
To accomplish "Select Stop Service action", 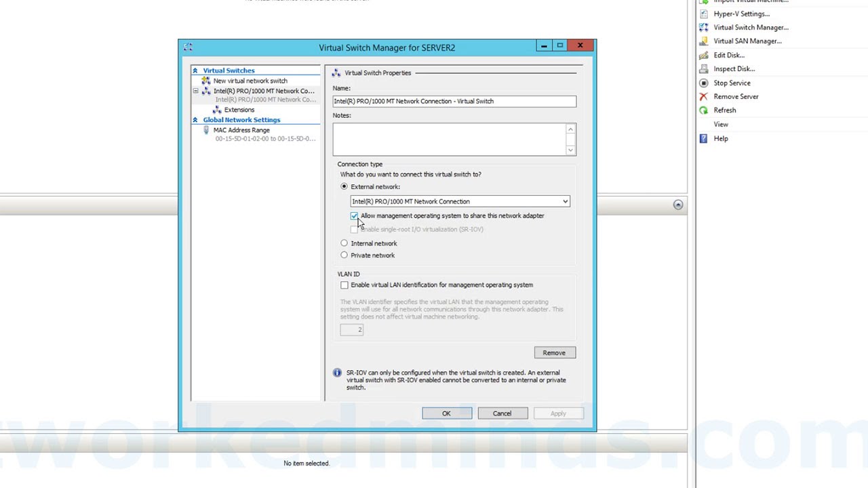I will pos(732,83).
